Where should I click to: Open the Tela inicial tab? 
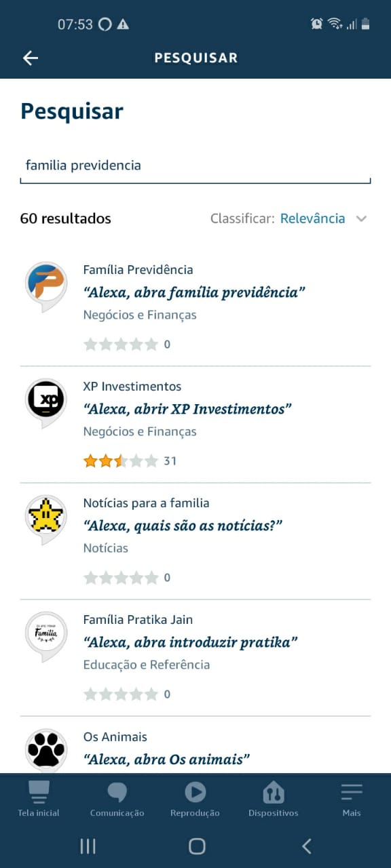pos(39,799)
